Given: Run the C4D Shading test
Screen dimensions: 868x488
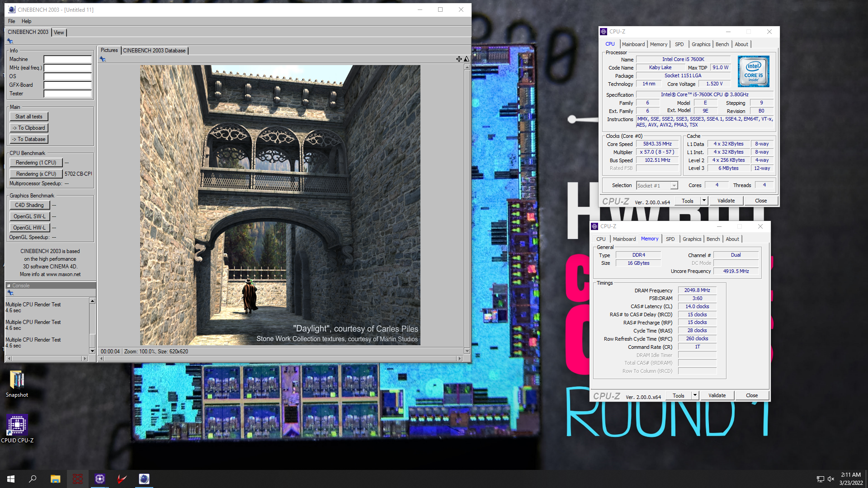Looking at the screenshot, I should [x=29, y=205].
